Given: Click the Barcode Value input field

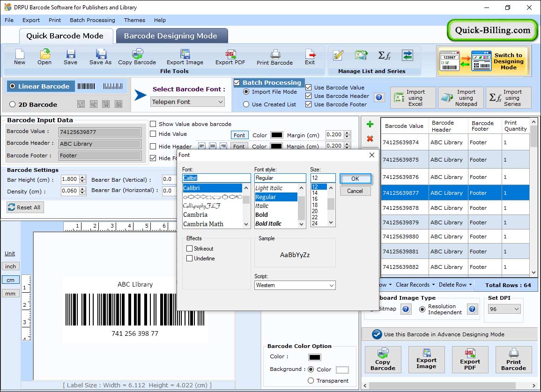Looking at the screenshot, I should coord(100,132).
